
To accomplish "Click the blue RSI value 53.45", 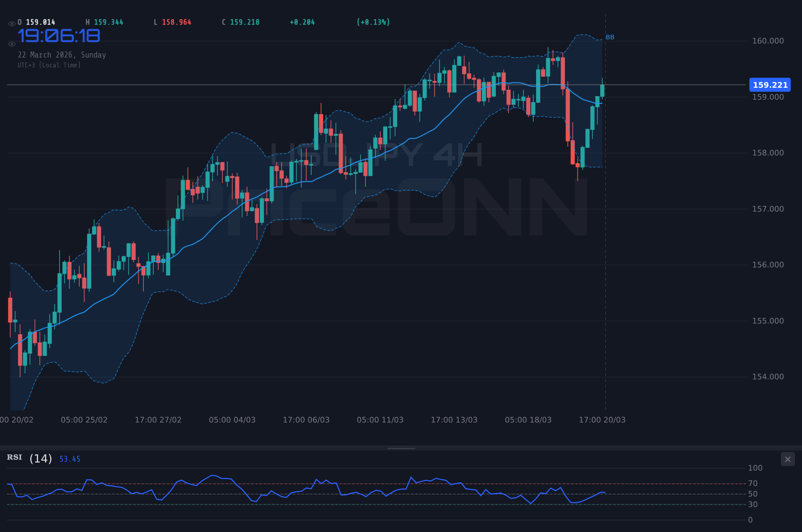I will coord(69,459).
